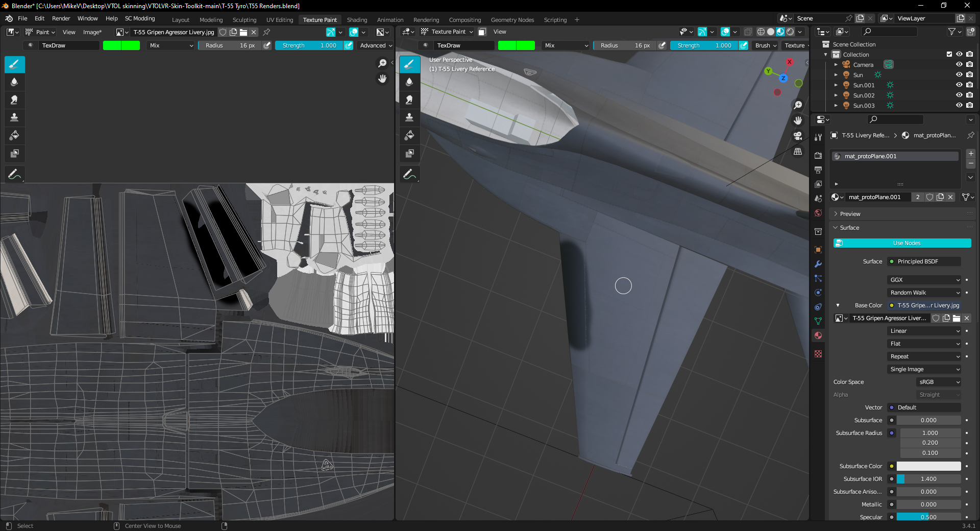This screenshot has height=531, width=980.
Task: Open the Texture Paint mode dropdown
Action: click(x=447, y=32)
